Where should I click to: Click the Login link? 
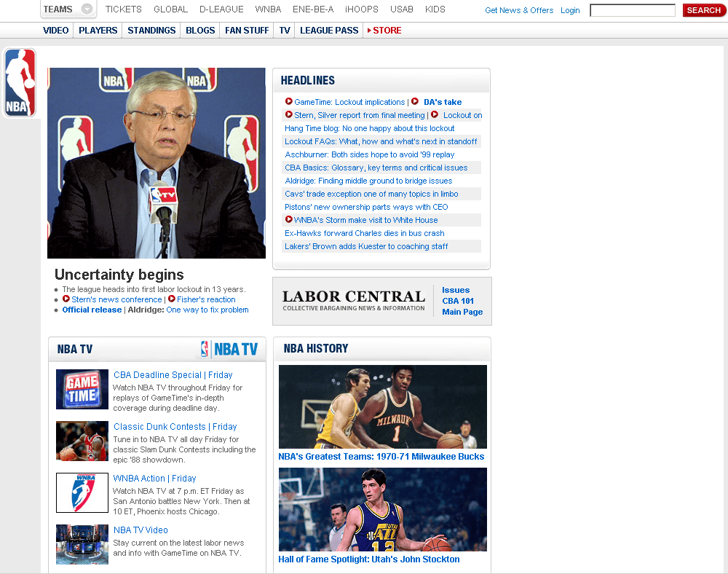pos(570,10)
